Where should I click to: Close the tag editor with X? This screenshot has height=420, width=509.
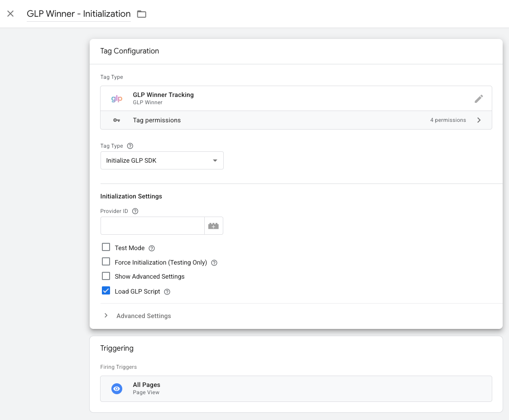10,14
